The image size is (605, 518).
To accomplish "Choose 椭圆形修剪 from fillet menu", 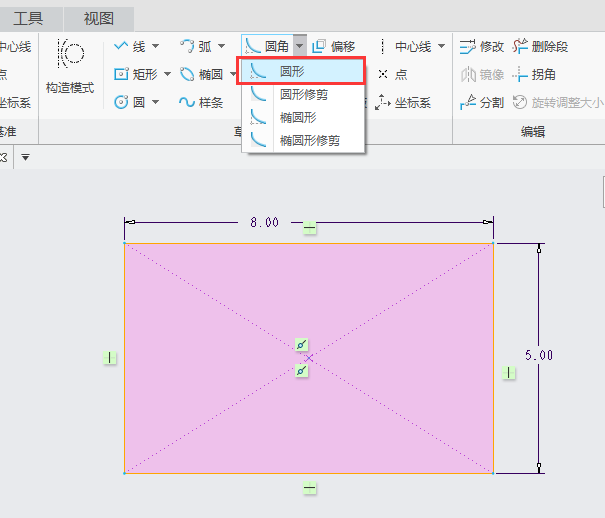I will tap(303, 140).
